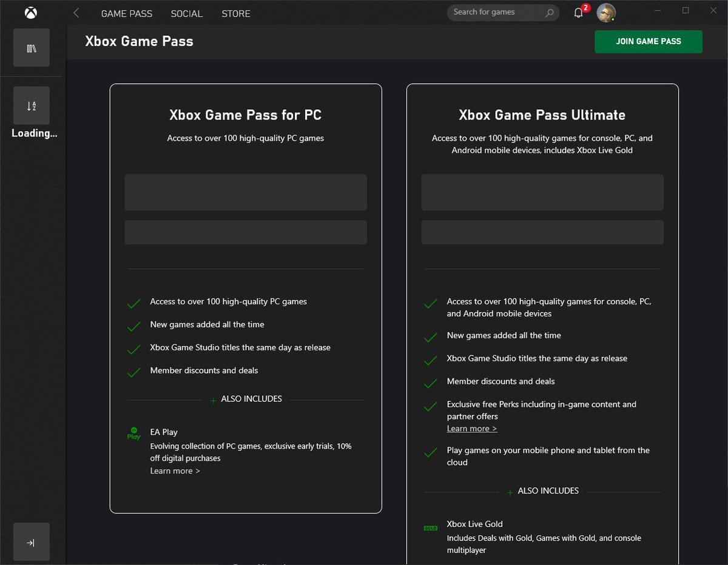Viewport: 728px width, 565px height.
Task: Click the Loading... sidebar text
Action: [34, 133]
